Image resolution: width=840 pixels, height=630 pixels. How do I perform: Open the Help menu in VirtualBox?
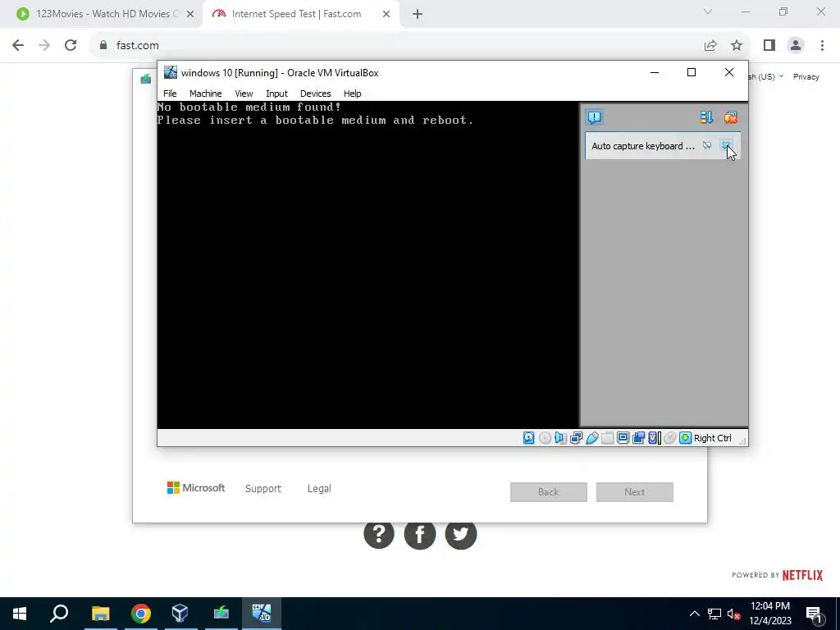[x=353, y=94]
